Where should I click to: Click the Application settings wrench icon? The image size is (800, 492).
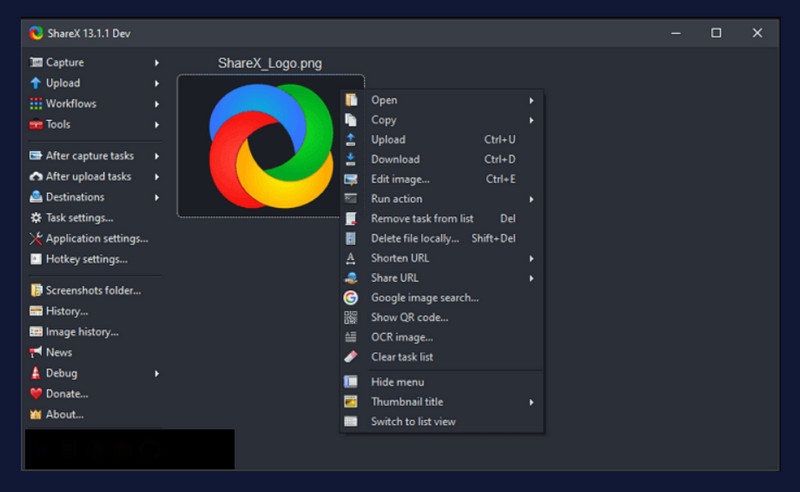pyautogui.click(x=36, y=238)
